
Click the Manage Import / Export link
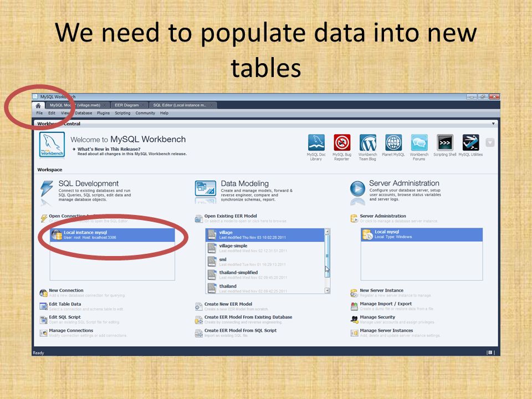click(x=386, y=304)
